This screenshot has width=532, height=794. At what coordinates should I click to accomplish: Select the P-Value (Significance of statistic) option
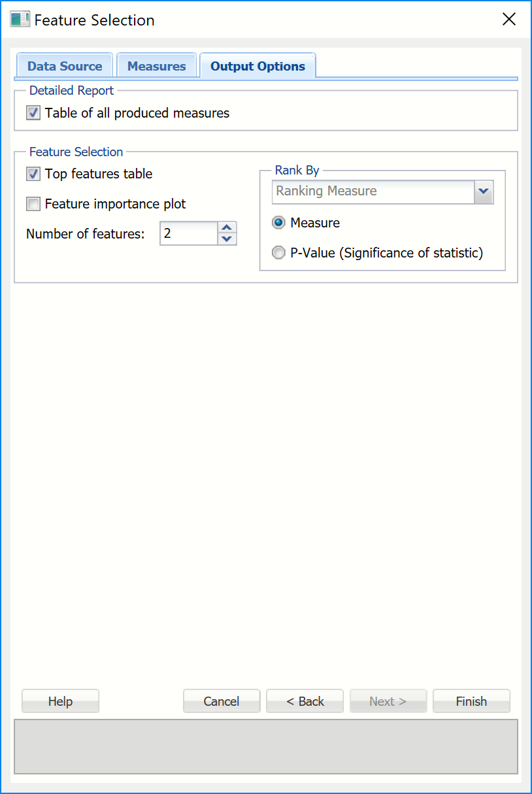(x=278, y=253)
